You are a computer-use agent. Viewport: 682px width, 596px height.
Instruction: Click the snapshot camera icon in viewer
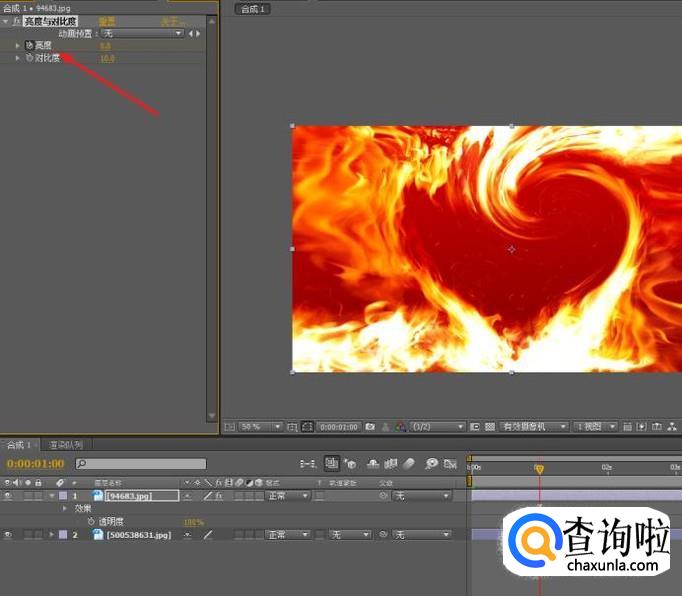click(x=370, y=426)
